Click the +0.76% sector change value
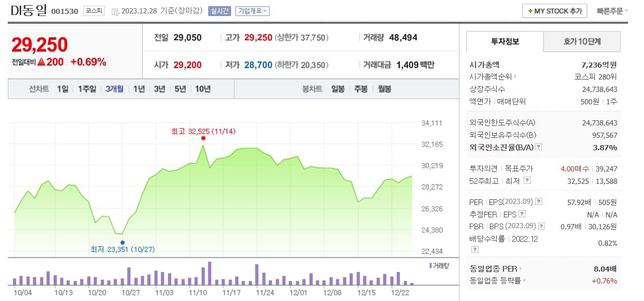 pos(604,281)
